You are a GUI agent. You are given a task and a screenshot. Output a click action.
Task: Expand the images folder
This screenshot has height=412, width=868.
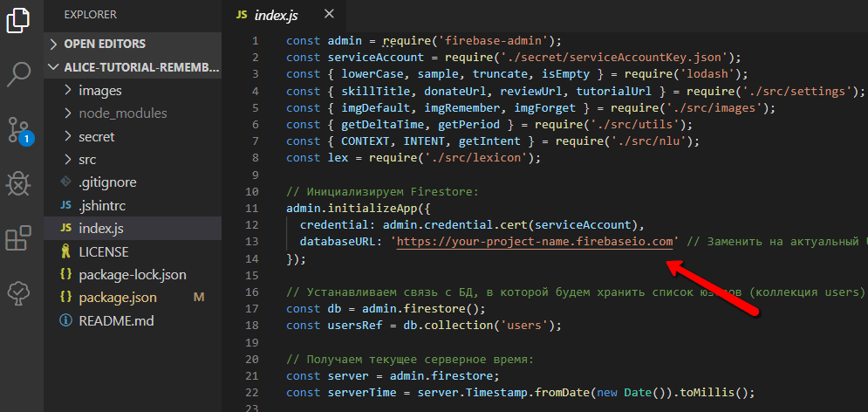click(x=132, y=90)
